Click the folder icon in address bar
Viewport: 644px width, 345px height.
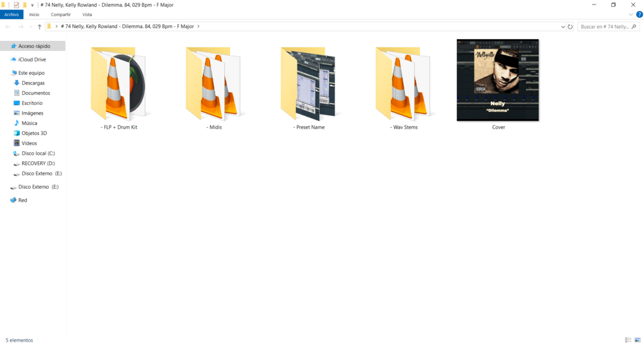pyautogui.click(x=49, y=26)
